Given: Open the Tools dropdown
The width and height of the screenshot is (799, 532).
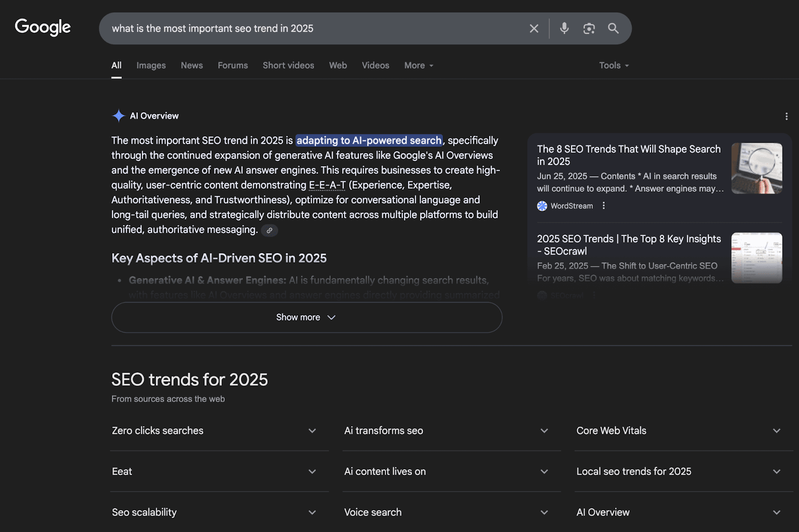Looking at the screenshot, I should pos(613,65).
